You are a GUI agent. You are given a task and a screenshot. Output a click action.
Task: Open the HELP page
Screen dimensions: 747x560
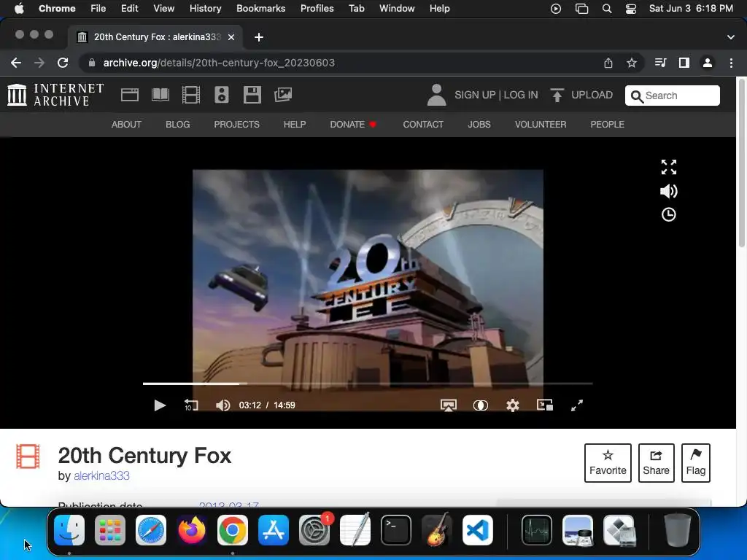[x=295, y=124]
